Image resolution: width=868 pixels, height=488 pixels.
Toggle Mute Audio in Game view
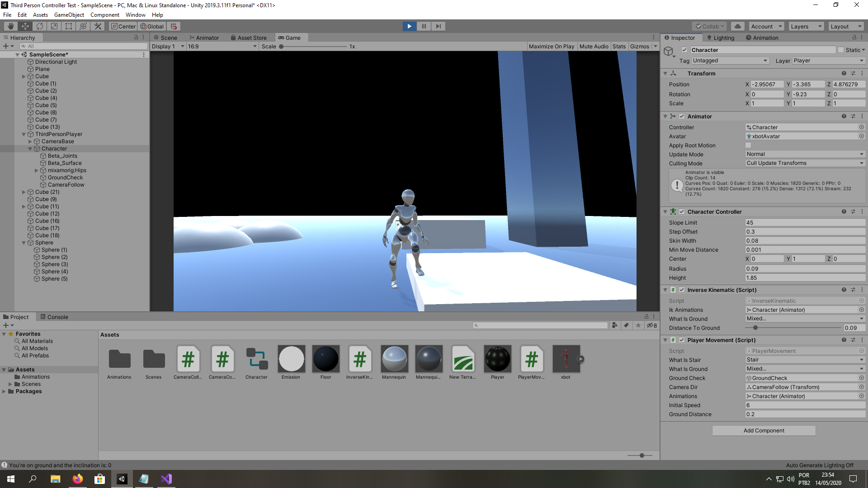(x=594, y=46)
